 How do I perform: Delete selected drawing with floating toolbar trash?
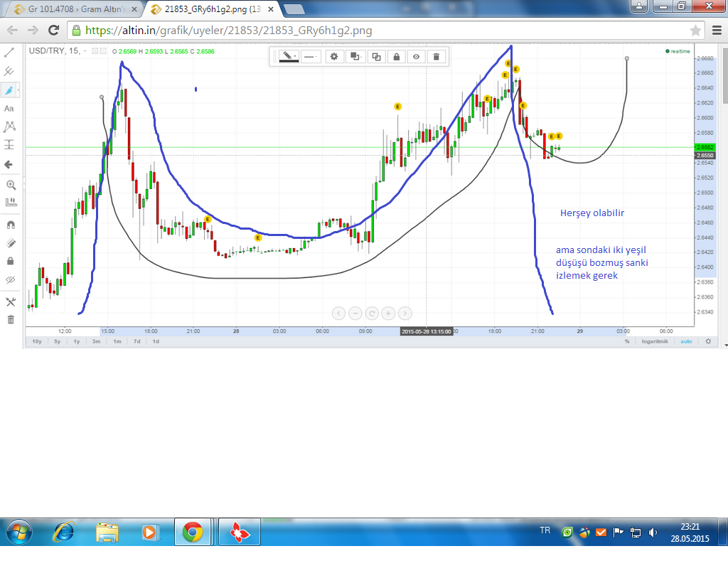pyautogui.click(x=437, y=56)
